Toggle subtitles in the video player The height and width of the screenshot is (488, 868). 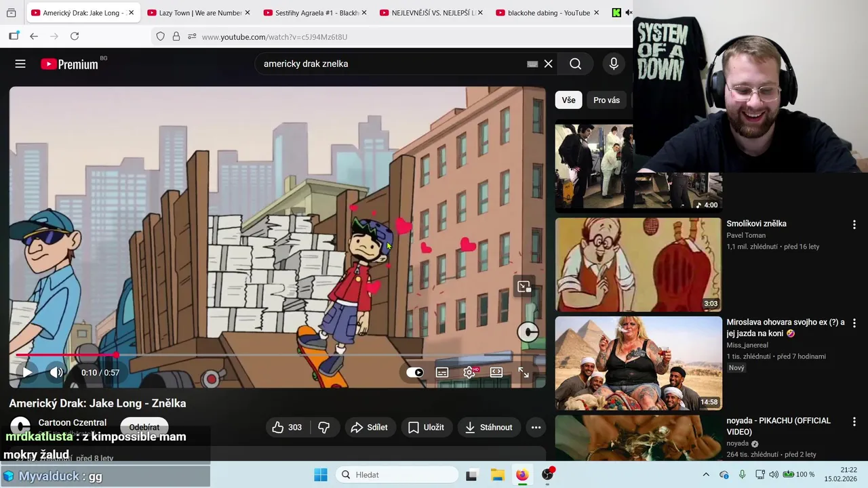[442, 372]
